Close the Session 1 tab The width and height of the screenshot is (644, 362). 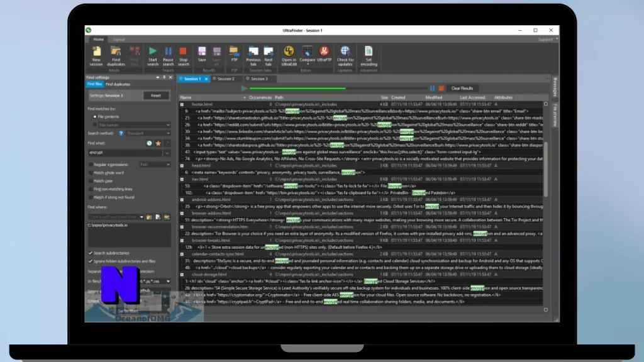click(206, 79)
